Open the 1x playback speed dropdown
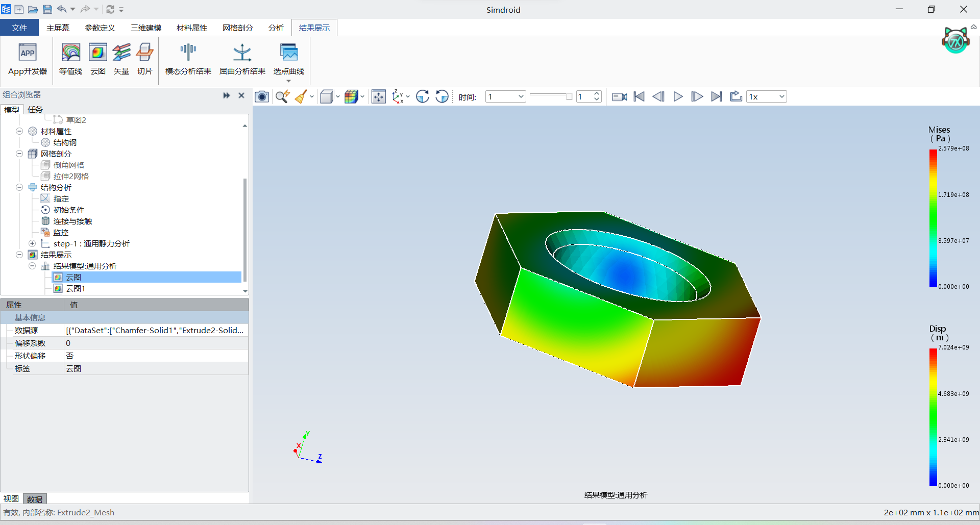The width and height of the screenshot is (980, 525). point(766,96)
